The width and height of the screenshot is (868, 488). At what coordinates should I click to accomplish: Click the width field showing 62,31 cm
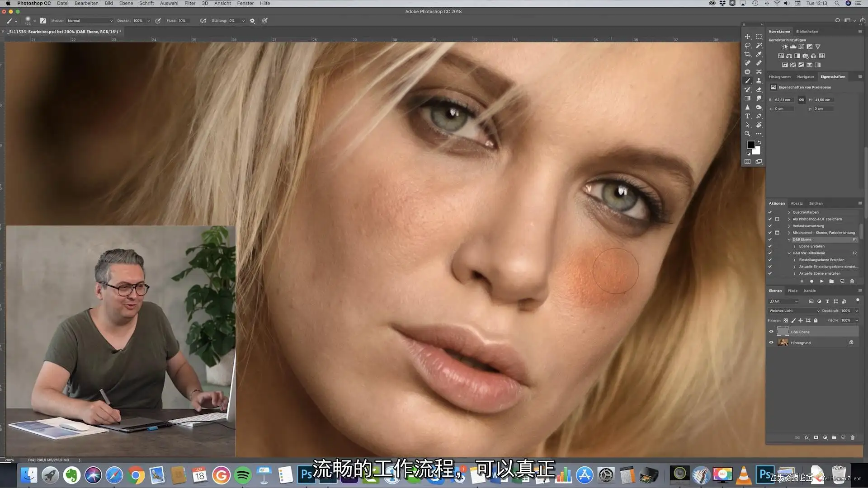(784, 100)
